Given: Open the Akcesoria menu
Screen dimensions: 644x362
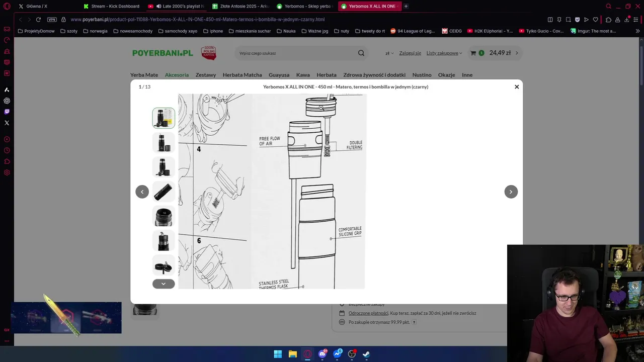Looking at the screenshot, I should [x=177, y=75].
